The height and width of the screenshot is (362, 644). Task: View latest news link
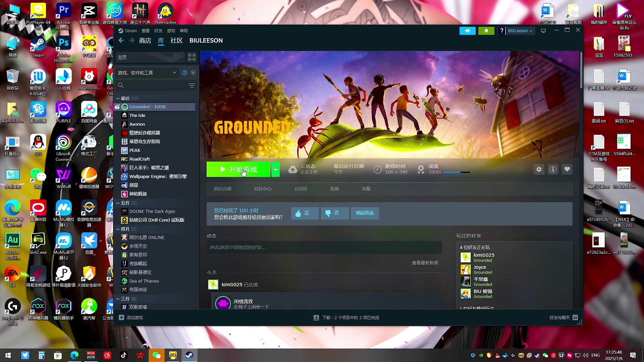pos(425,263)
